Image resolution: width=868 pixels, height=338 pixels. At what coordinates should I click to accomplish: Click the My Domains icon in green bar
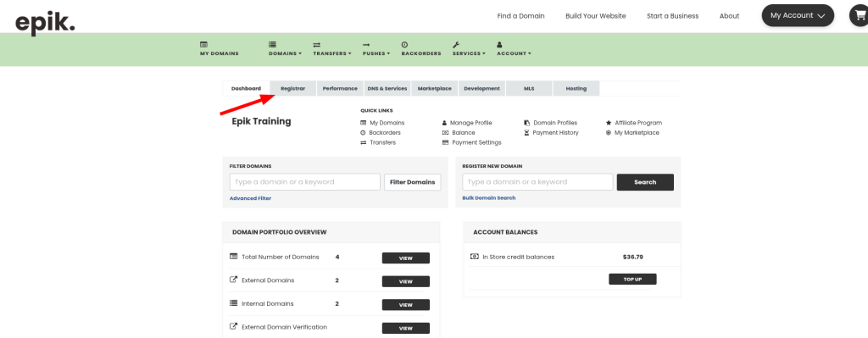203,44
